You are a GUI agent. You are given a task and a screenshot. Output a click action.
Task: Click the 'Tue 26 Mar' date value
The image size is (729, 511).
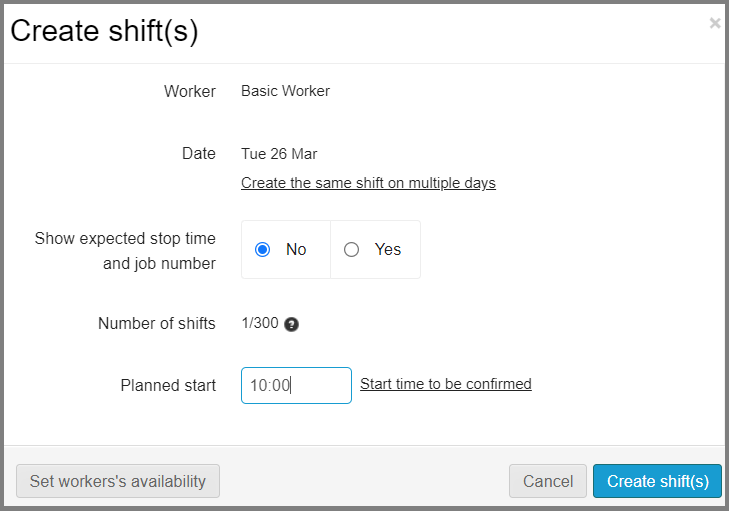pyautogui.click(x=279, y=154)
